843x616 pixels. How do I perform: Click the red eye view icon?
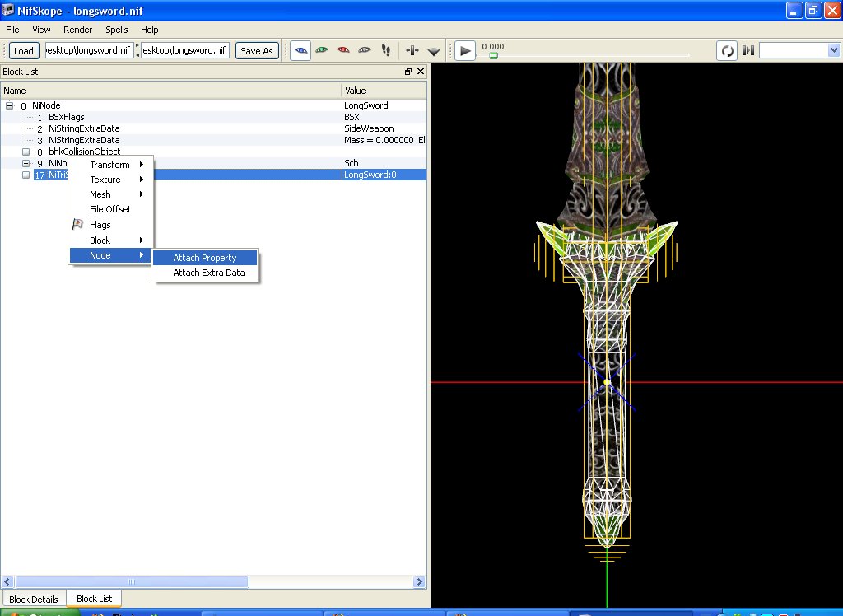point(343,50)
